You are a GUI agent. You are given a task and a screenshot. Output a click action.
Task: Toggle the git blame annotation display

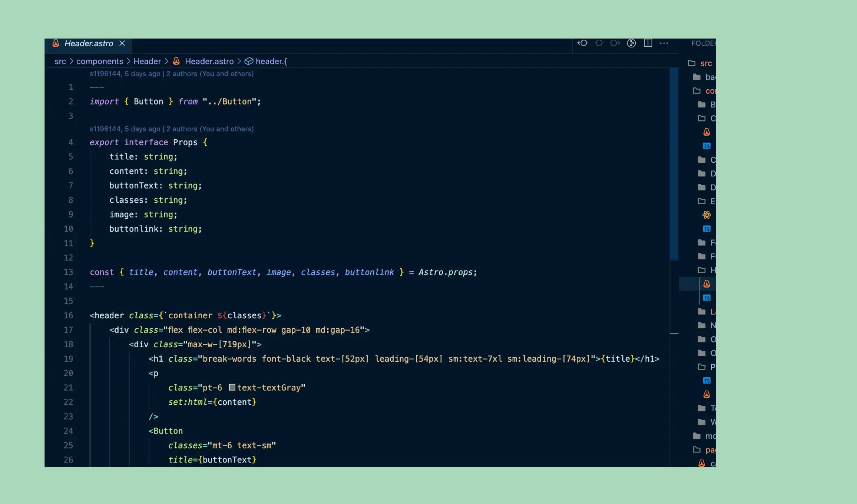pyautogui.click(x=631, y=43)
